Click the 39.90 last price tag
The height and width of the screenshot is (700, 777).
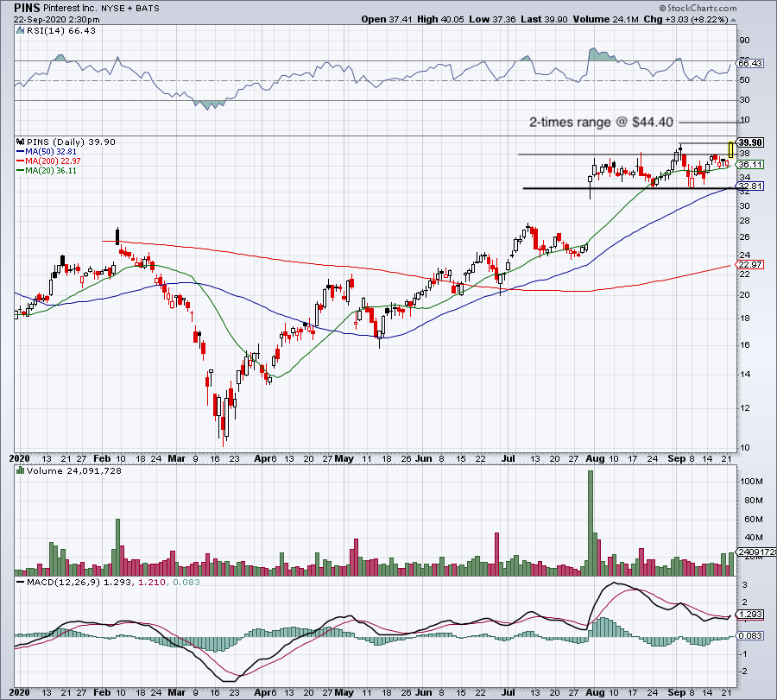click(750, 142)
